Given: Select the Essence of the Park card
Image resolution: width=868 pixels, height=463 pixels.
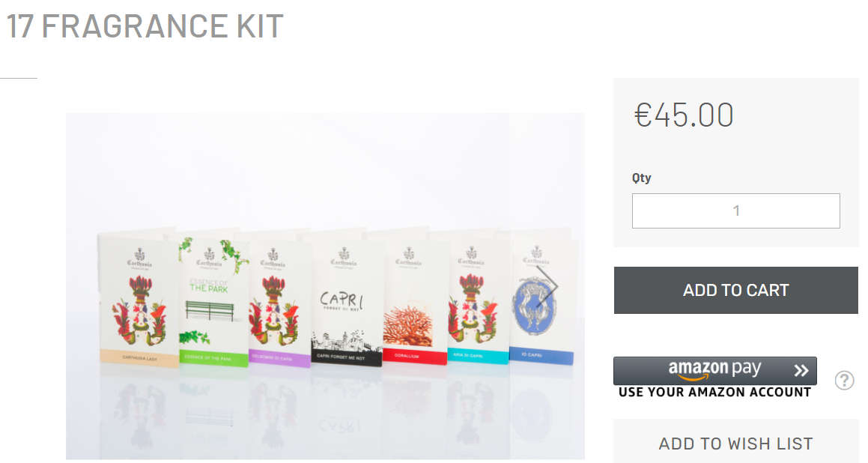Looking at the screenshot, I should coord(213,302).
